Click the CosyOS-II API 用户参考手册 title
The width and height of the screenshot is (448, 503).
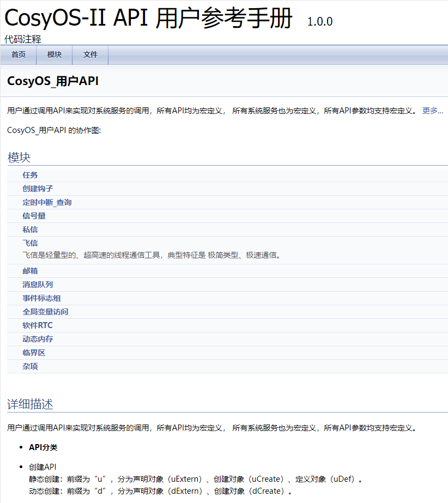tap(148, 19)
